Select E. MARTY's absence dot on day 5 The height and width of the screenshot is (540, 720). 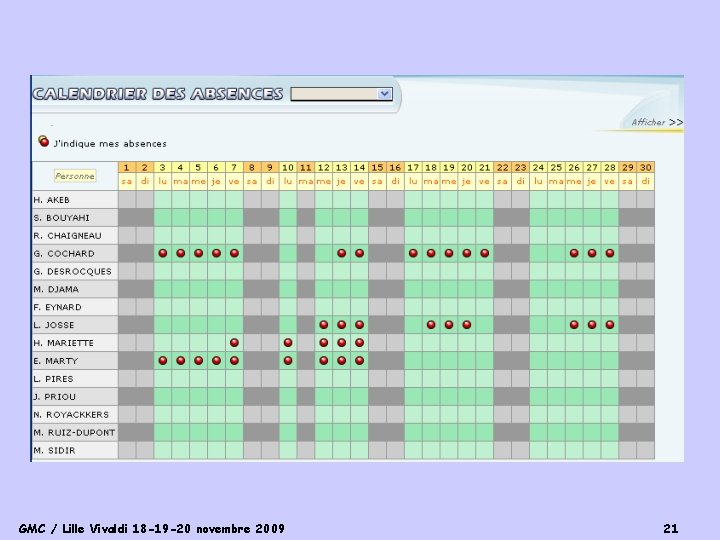(198, 360)
